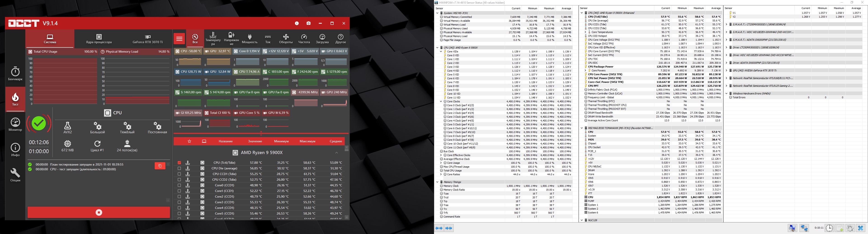Check the Core0 (CCD1) checkbox
This screenshot has width=868, height=234.
(179, 185)
